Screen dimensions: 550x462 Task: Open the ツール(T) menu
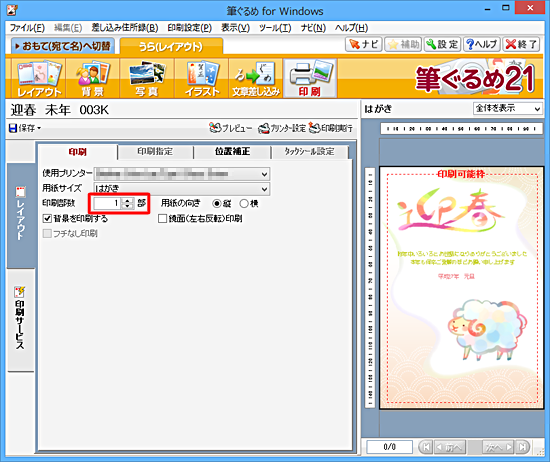275,28
